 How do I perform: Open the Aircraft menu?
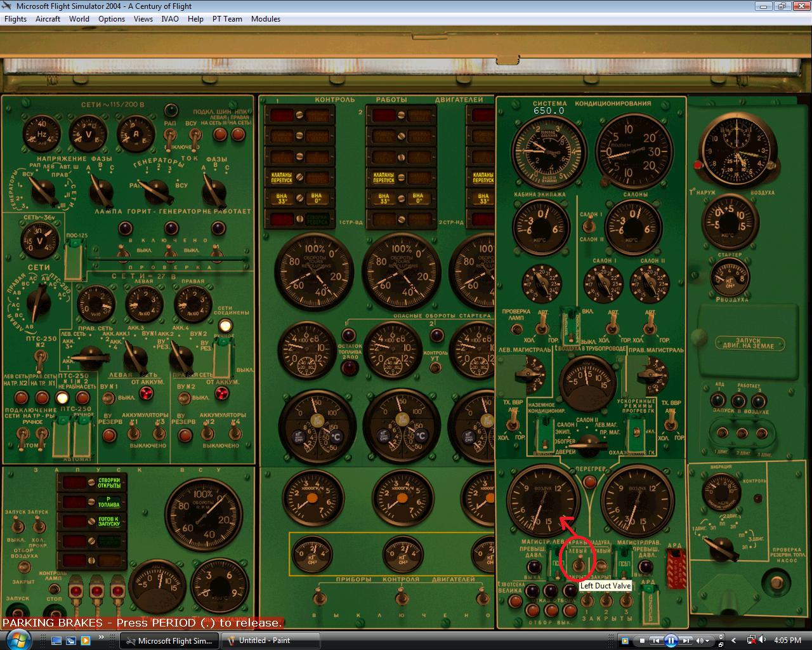[48, 19]
